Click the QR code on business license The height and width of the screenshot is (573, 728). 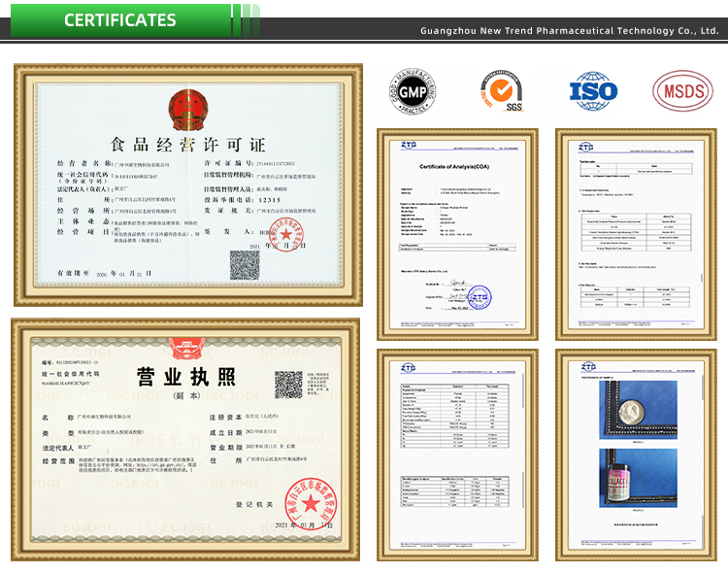pyautogui.click(x=288, y=385)
